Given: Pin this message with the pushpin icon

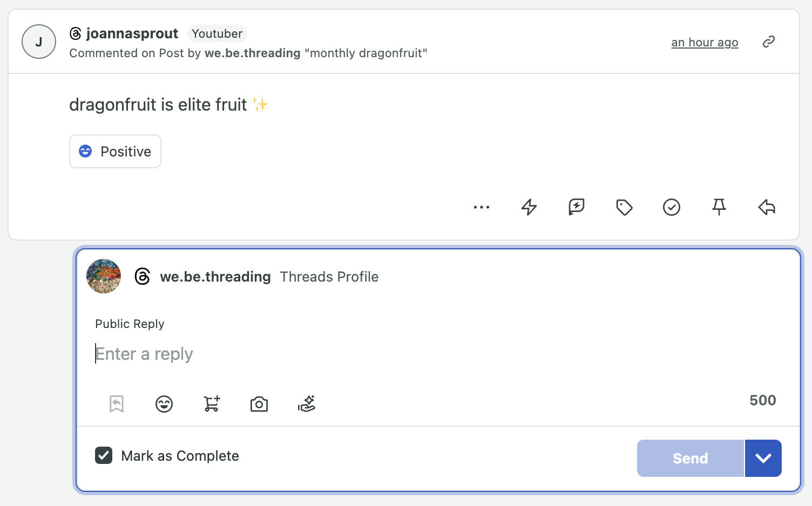Looking at the screenshot, I should coord(719,207).
